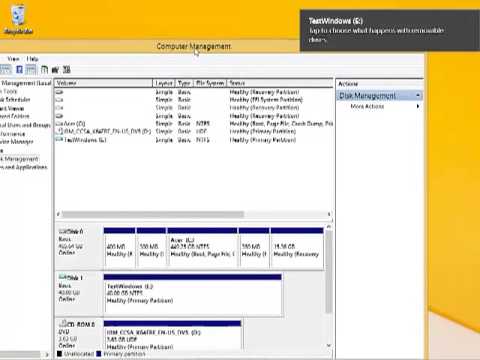This screenshot has height=360, width=480.
Task: Select Computer Management (Local) tree root
Action: point(26,83)
